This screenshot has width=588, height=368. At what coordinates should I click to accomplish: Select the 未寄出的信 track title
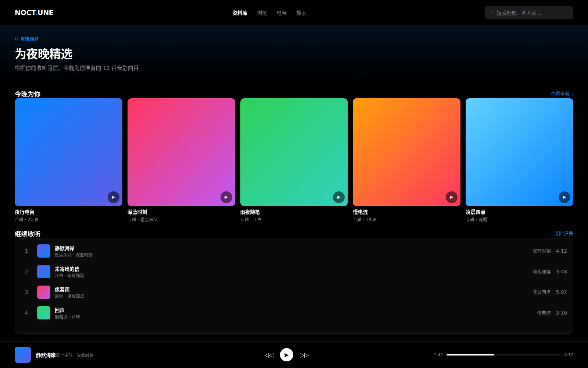[x=67, y=269]
